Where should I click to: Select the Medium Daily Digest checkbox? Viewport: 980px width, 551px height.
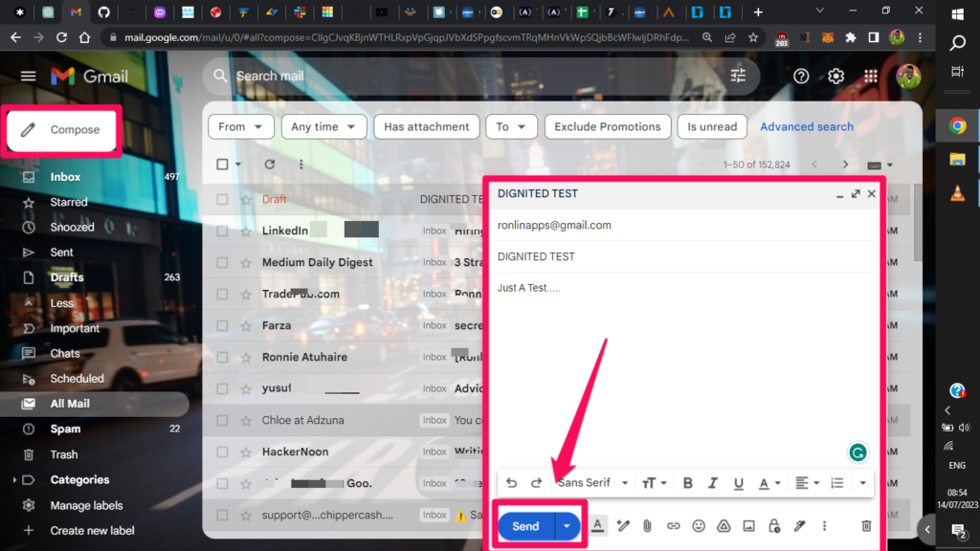[222, 262]
